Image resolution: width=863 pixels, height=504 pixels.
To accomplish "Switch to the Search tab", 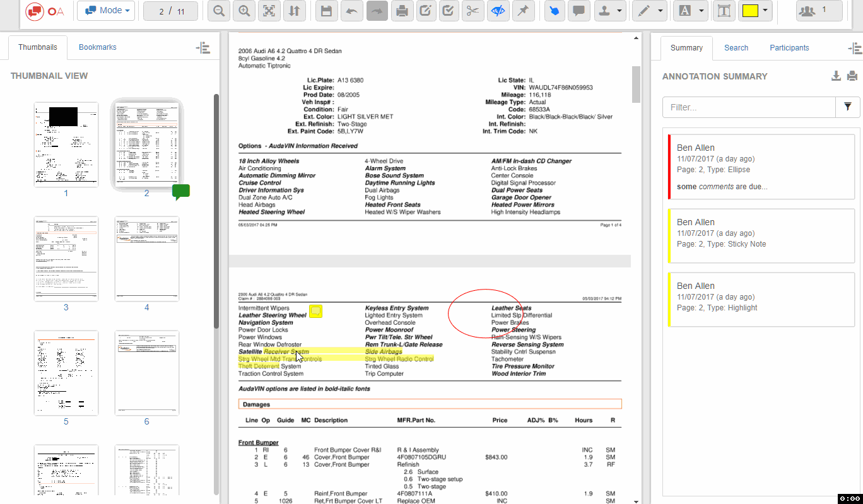I will [x=736, y=48].
